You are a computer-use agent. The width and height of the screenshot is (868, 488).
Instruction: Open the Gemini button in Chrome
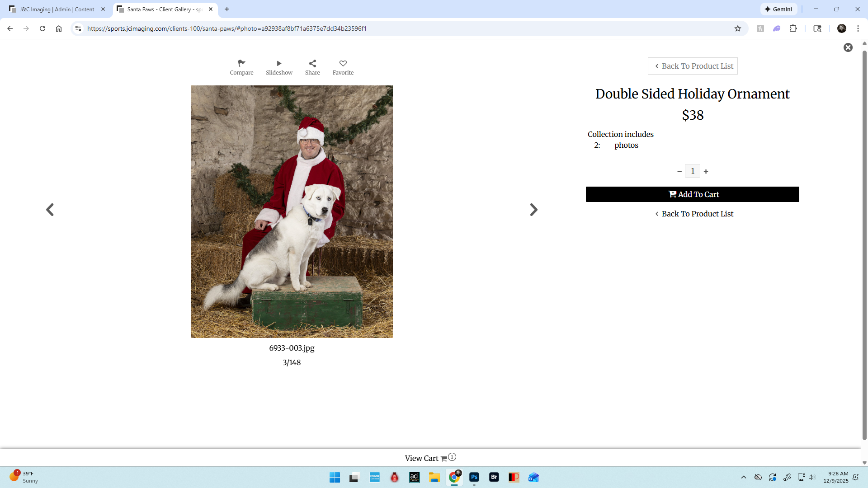(778, 9)
